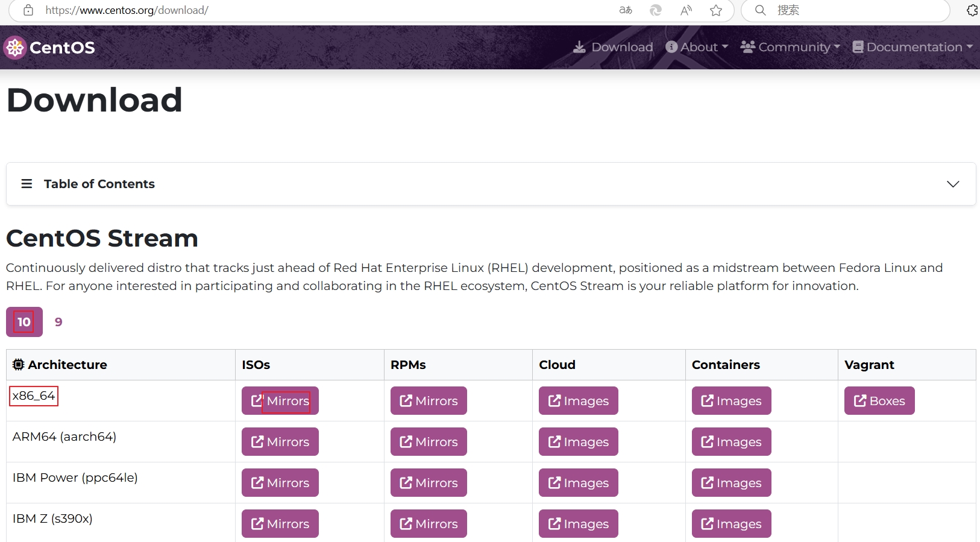
Task: Click the lock icon in address bar
Action: 28,10
